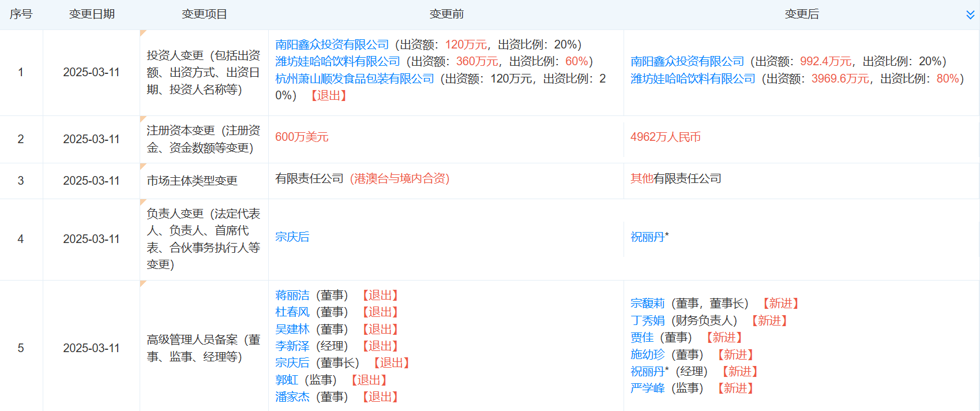Open 宗庆后 chairman link in row 5
The width and height of the screenshot is (980, 411).
pos(292,363)
